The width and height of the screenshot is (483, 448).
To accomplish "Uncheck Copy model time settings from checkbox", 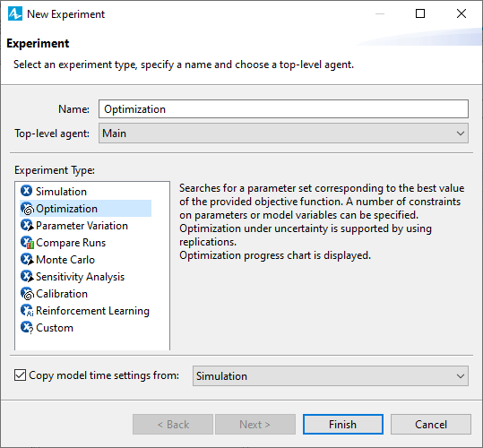I will pyautogui.click(x=20, y=375).
